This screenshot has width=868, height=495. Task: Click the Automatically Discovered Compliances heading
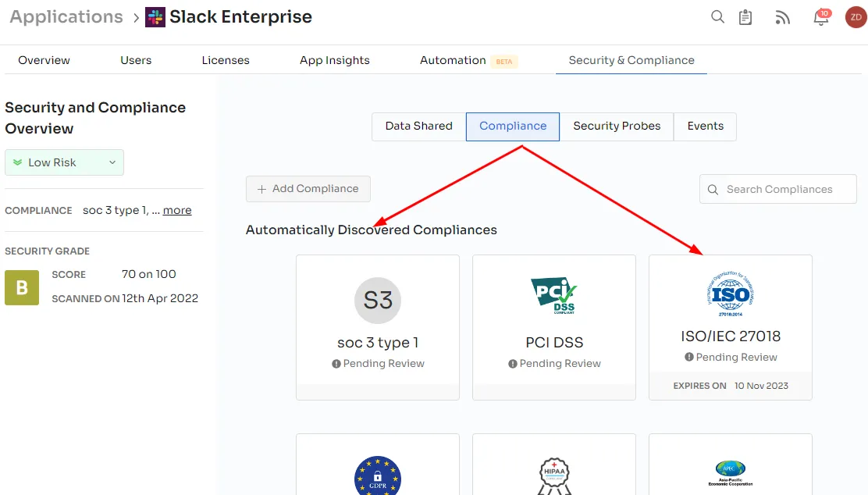[x=372, y=230]
